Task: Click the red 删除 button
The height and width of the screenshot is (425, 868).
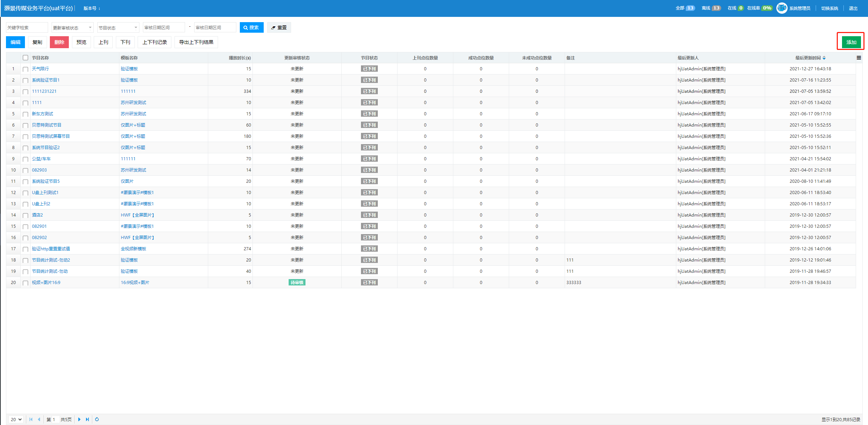Action: click(59, 42)
